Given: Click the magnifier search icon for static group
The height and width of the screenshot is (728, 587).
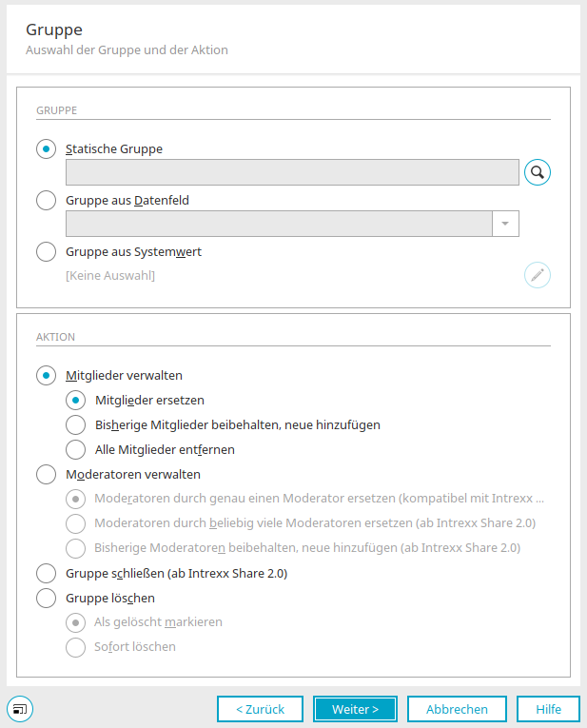Looking at the screenshot, I should pos(538,172).
